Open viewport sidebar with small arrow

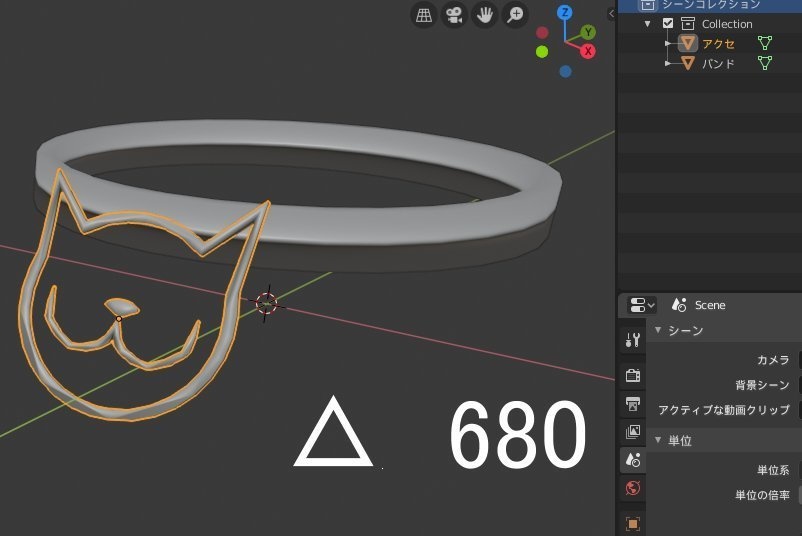pos(611,14)
